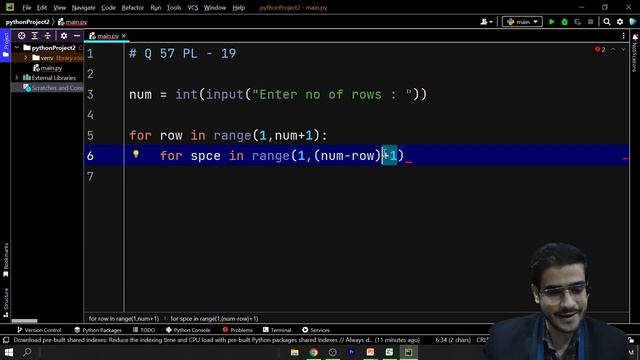640x360 pixels.
Task: Go to previous highlighted error arrow
Action: [613, 49]
